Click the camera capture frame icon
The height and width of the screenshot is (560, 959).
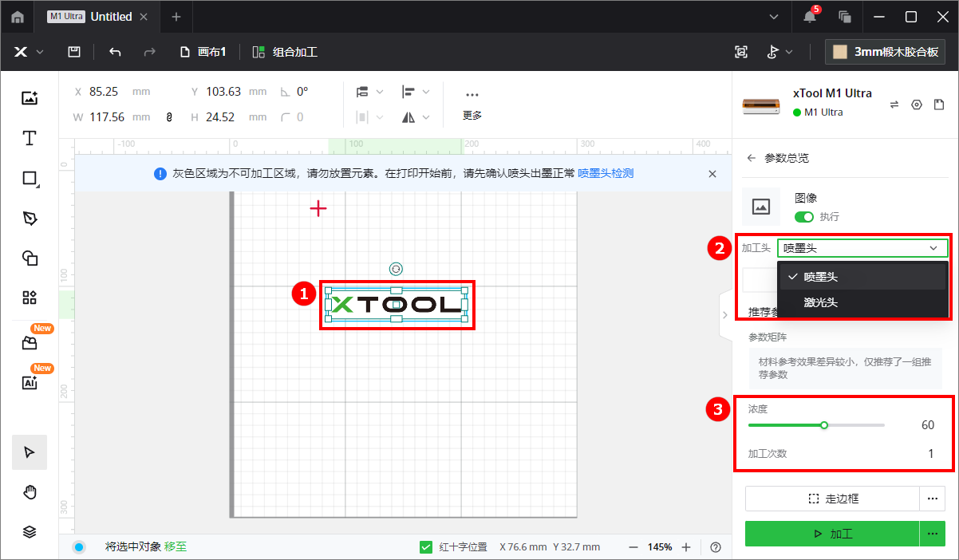(x=741, y=52)
